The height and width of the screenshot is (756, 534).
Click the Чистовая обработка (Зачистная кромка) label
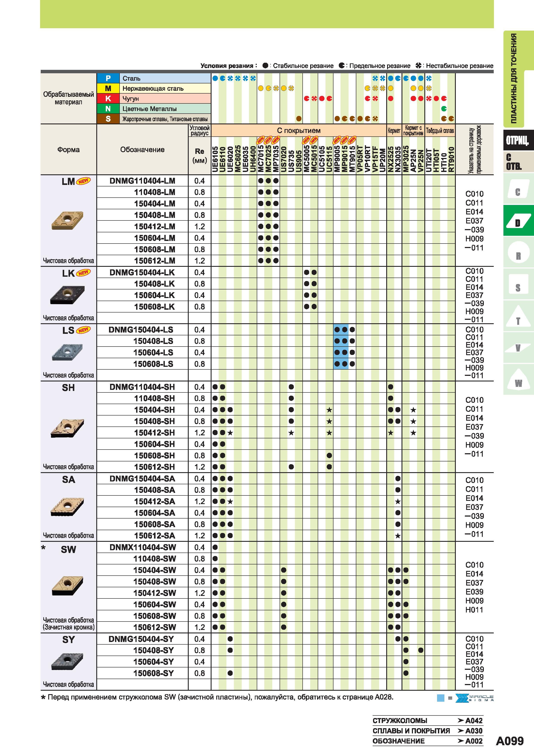69,624
